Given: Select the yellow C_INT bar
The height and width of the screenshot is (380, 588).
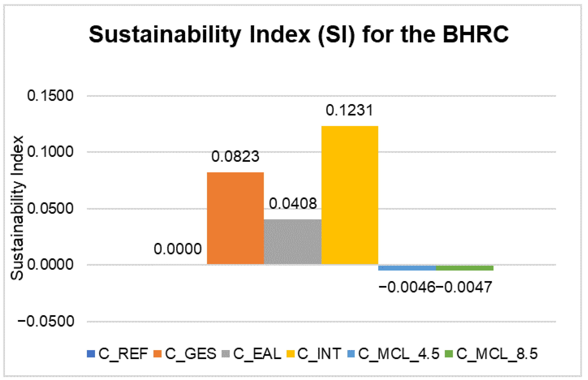Looking at the screenshot, I should point(350,195).
